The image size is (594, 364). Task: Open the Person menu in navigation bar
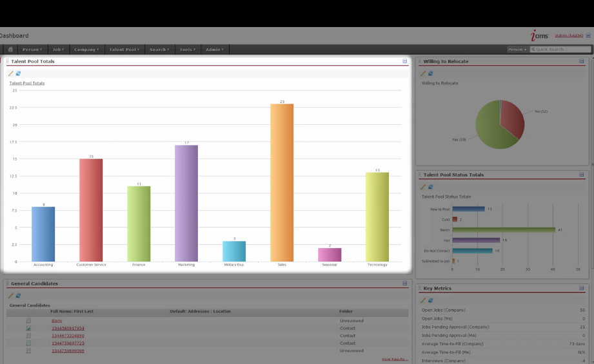coord(32,50)
